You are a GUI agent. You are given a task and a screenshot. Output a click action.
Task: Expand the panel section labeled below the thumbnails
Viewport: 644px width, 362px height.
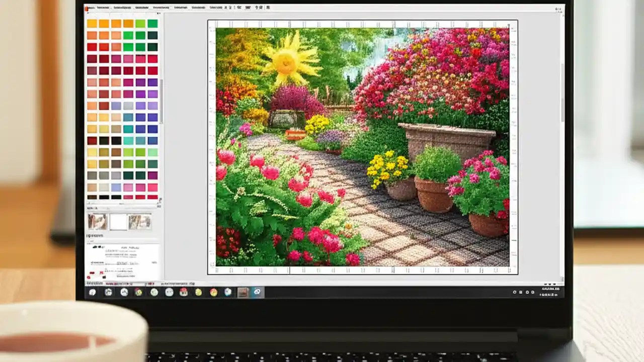95,235
